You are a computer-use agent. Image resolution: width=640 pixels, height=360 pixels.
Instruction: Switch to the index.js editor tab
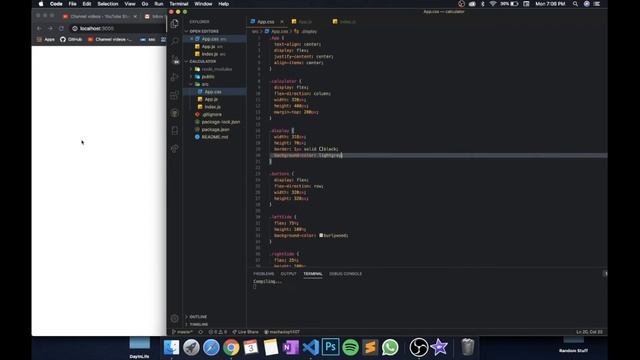(x=344, y=22)
